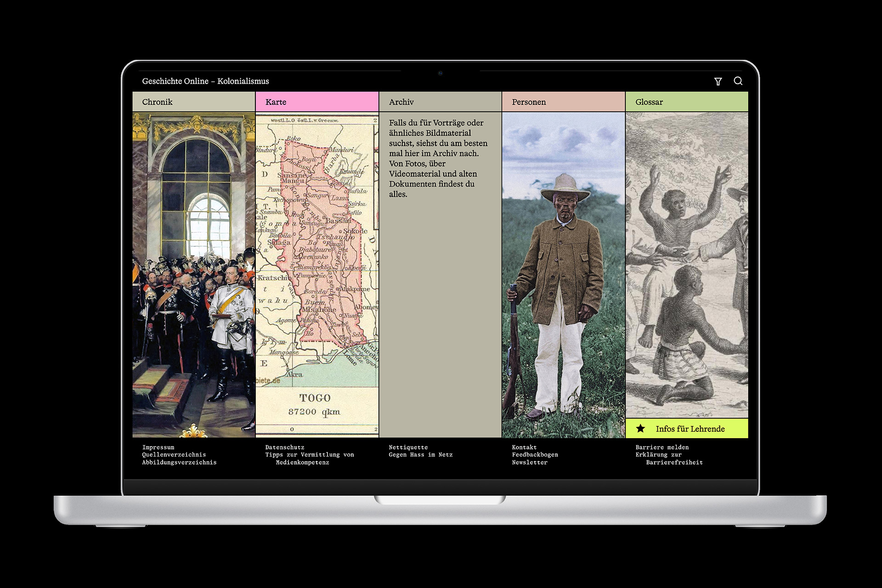Visit the Abbildungsverzeichnis link

[179, 462]
